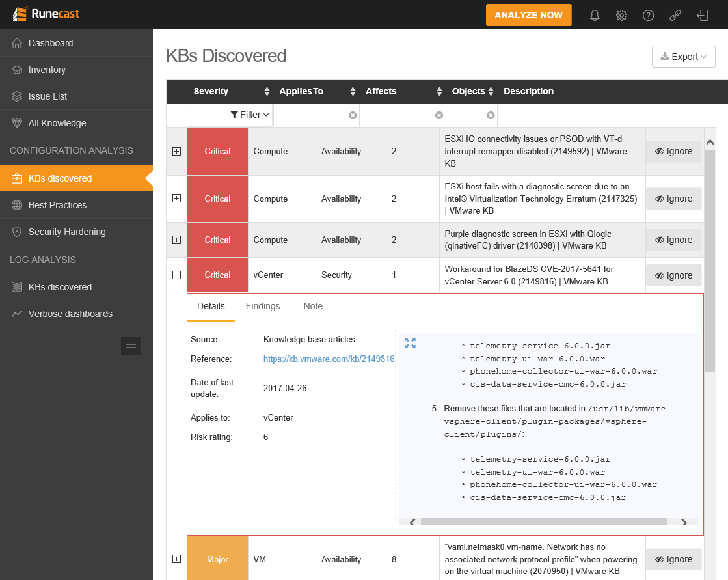Image resolution: width=728 pixels, height=580 pixels.
Task: Clear the Affects filter field
Action: (438, 115)
